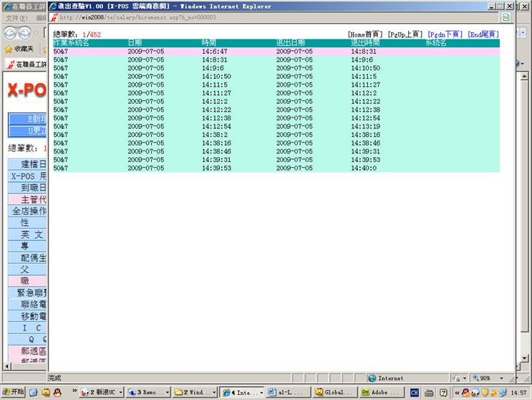Click the QQ penguin quick launch icon
Viewport: 532px width, 400px height.
pyautogui.click(x=57, y=392)
